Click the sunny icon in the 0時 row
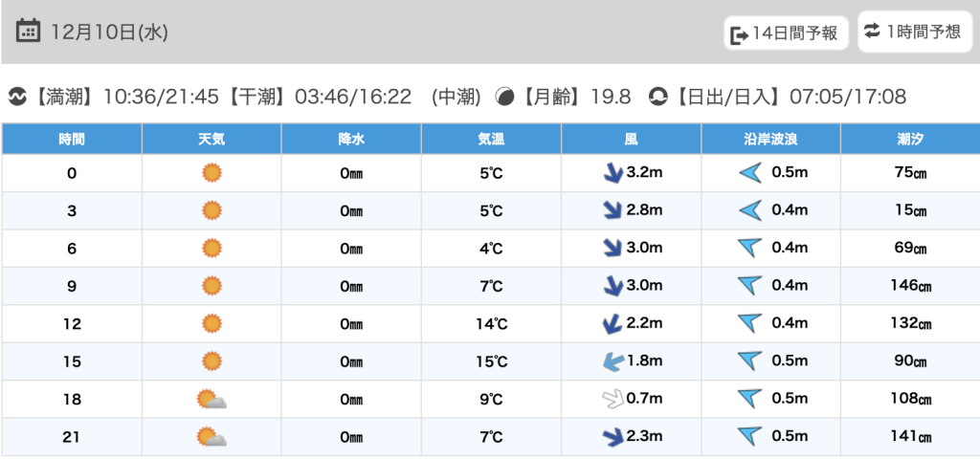 212,173
